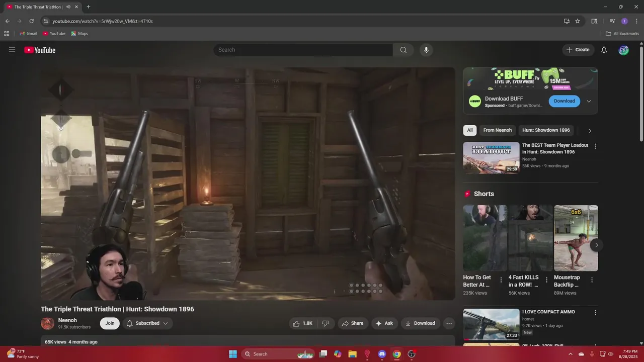Image resolution: width=644 pixels, height=362 pixels.
Task: Select the Hunt: Showdown 1896 filter chip
Action: pyautogui.click(x=546, y=130)
